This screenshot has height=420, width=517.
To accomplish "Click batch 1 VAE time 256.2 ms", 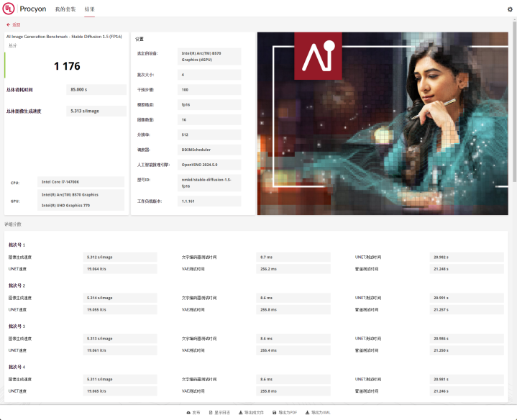I will [x=293, y=269].
